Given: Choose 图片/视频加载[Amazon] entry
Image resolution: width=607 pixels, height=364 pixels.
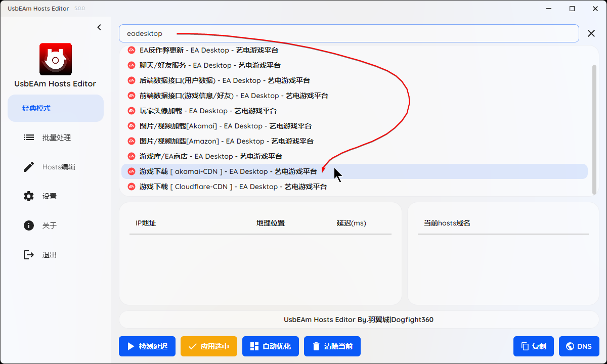Looking at the screenshot, I should [226, 141].
